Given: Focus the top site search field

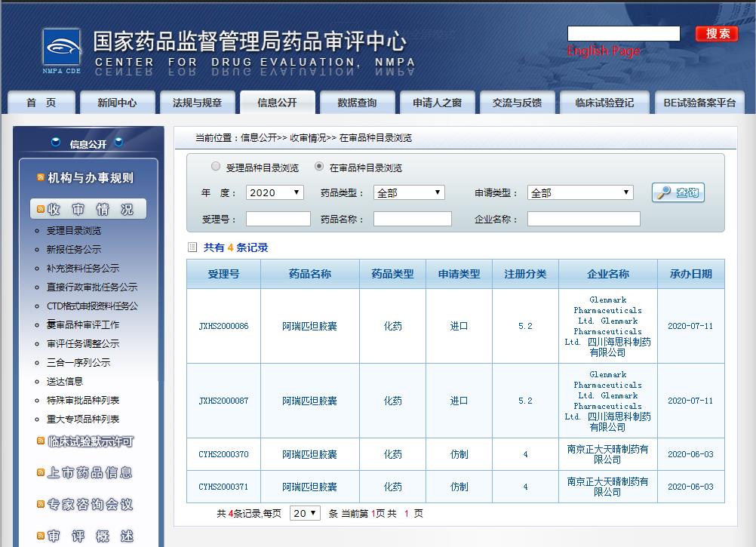Looking at the screenshot, I should pyautogui.click(x=623, y=34).
